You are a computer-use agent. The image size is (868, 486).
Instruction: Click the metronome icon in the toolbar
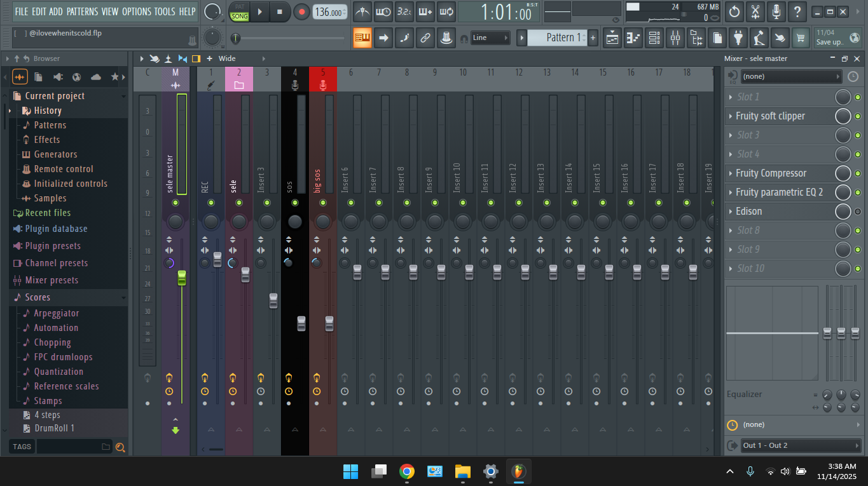point(362,11)
